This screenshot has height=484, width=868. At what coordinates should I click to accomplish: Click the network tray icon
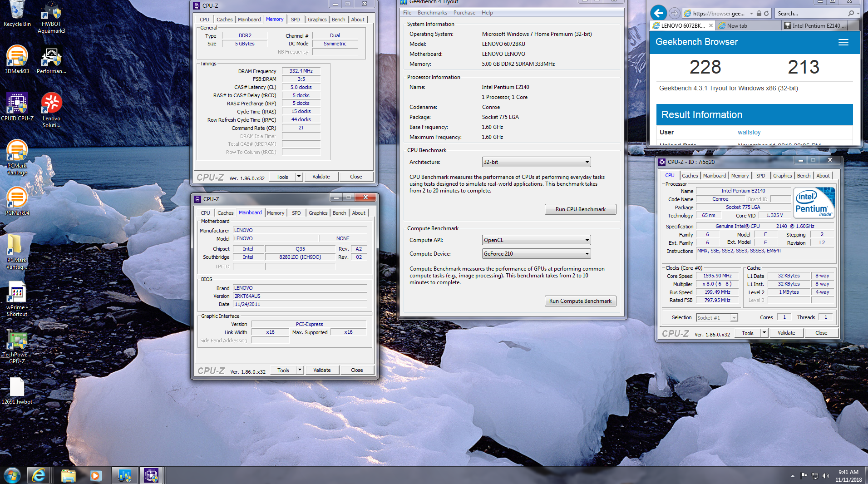click(x=815, y=476)
